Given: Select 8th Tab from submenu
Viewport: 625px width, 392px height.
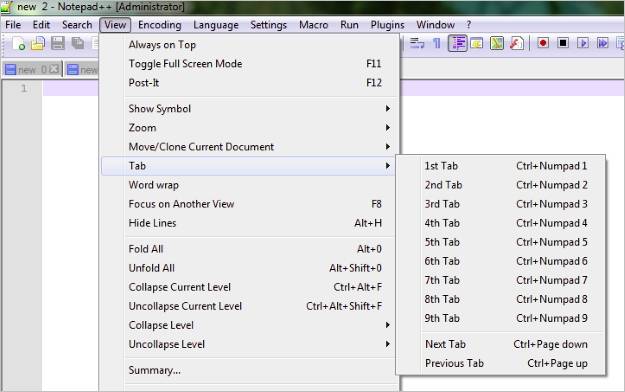Looking at the screenshot, I should [501, 299].
